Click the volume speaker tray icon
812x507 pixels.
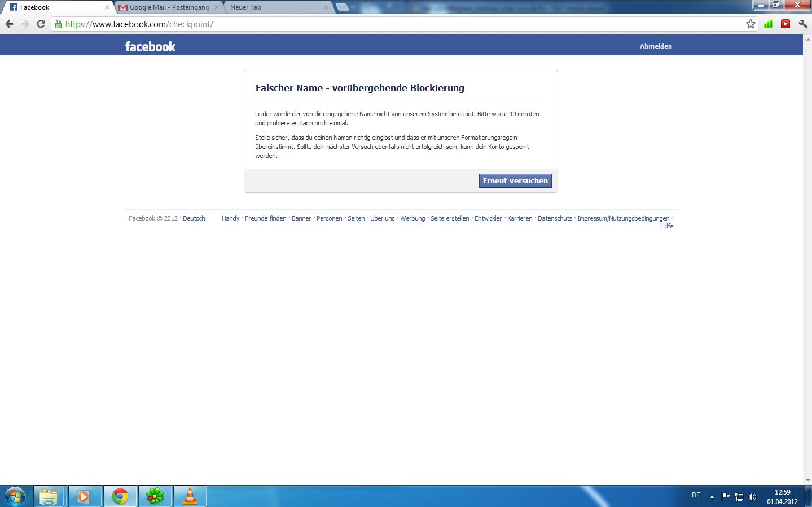point(752,497)
